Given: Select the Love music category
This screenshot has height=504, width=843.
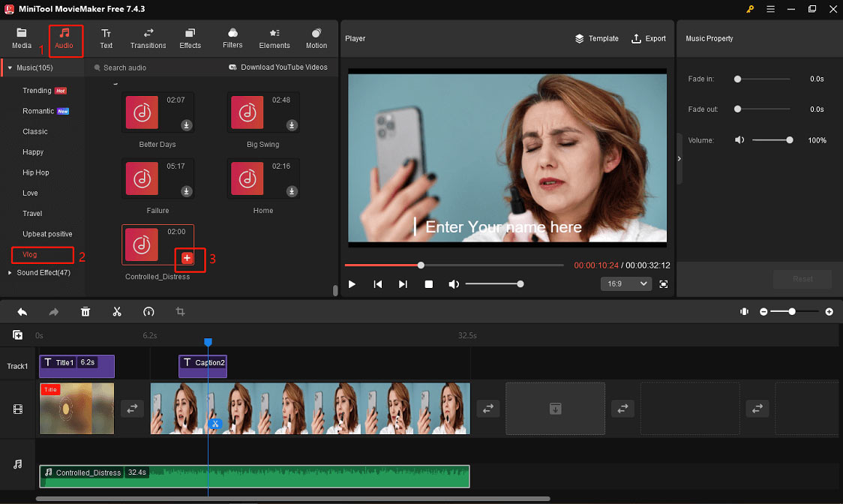Looking at the screenshot, I should pyautogui.click(x=30, y=193).
